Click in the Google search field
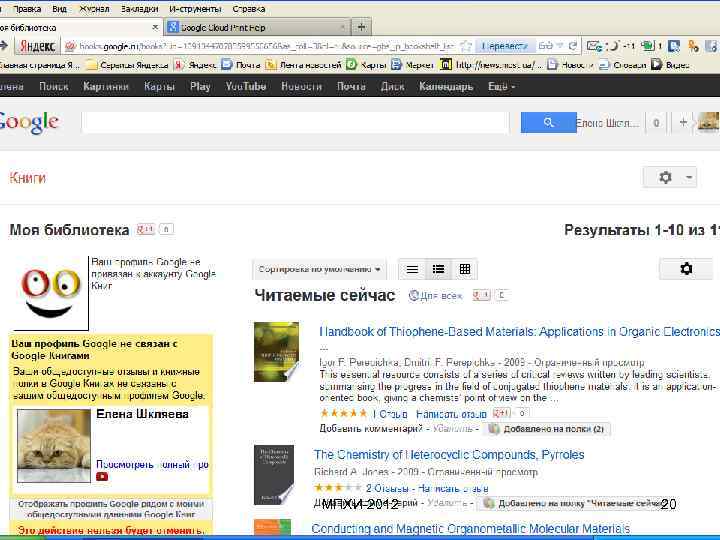 [x=295, y=123]
